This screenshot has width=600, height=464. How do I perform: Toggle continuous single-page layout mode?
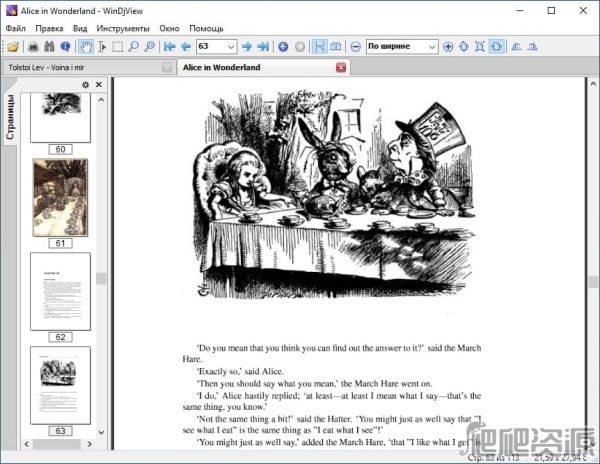[319, 46]
